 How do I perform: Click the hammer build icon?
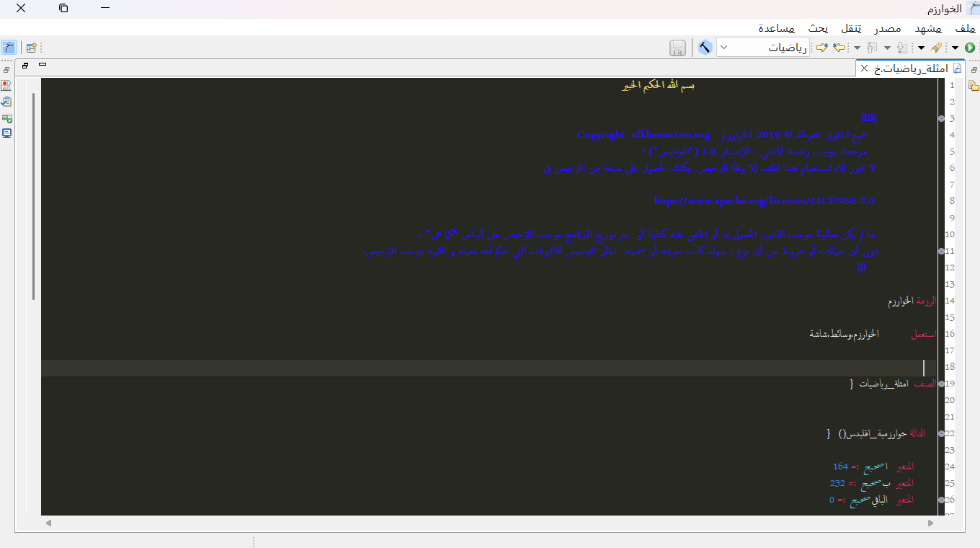point(705,48)
